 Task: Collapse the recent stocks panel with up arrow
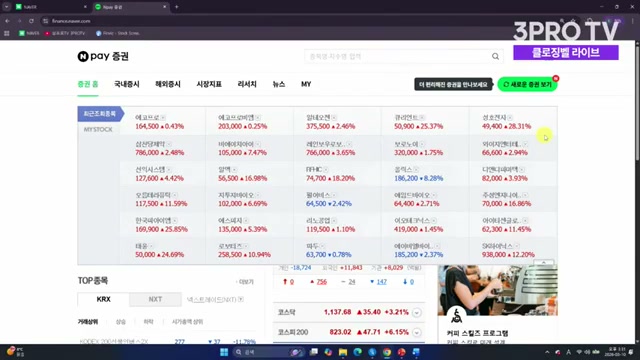(x=544, y=262)
